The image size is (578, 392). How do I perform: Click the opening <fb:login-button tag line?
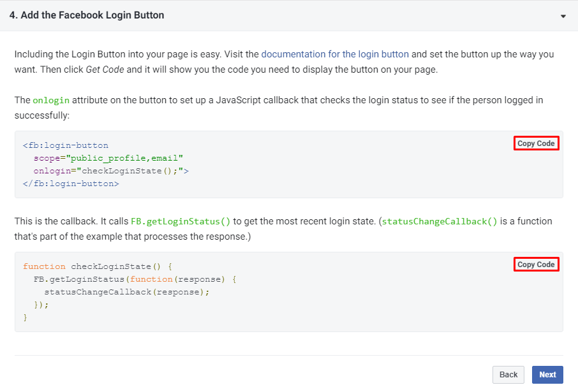tap(66, 145)
